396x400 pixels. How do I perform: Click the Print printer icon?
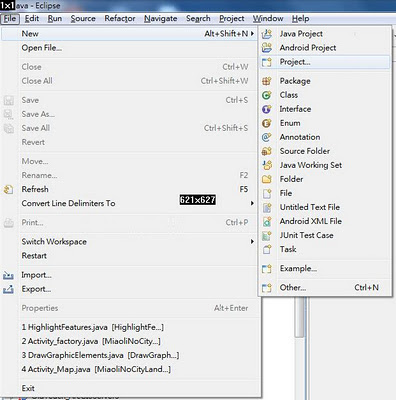[x=8, y=223]
